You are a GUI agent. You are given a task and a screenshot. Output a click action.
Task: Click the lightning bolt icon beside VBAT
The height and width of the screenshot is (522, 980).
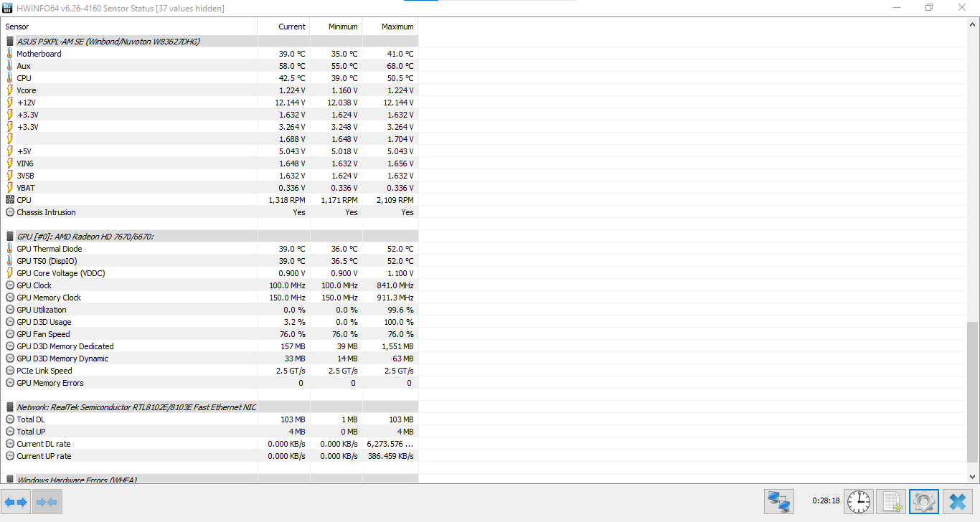(x=10, y=188)
